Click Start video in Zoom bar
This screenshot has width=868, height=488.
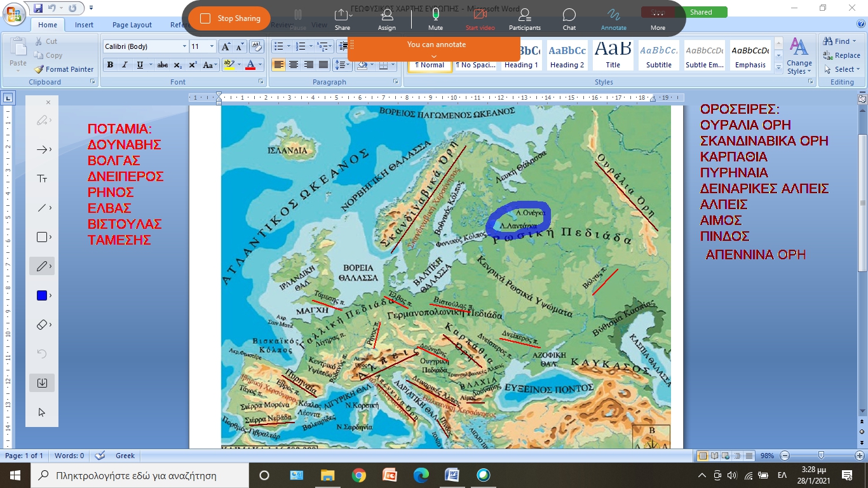tap(480, 19)
